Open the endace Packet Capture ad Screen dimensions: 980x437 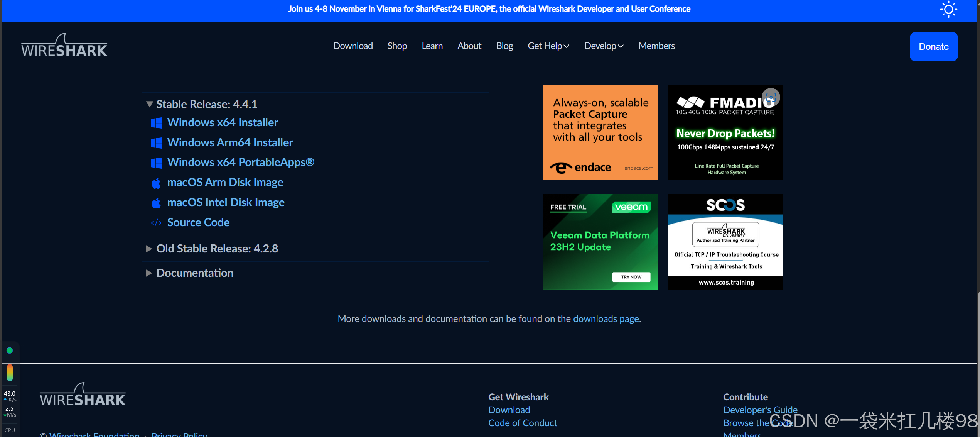tap(600, 132)
